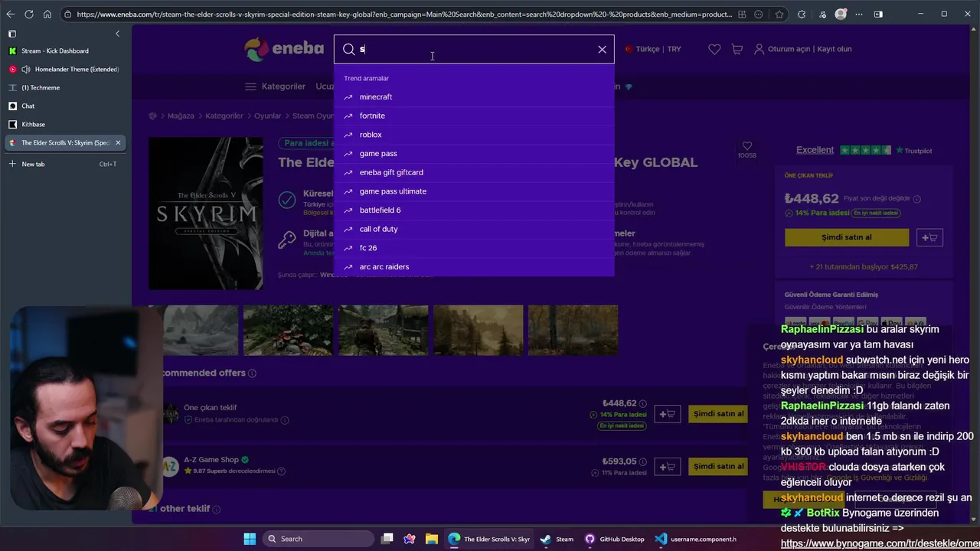Select trending search fc 26
Viewport: 980px width, 551px height.
(x=474, y=248)
